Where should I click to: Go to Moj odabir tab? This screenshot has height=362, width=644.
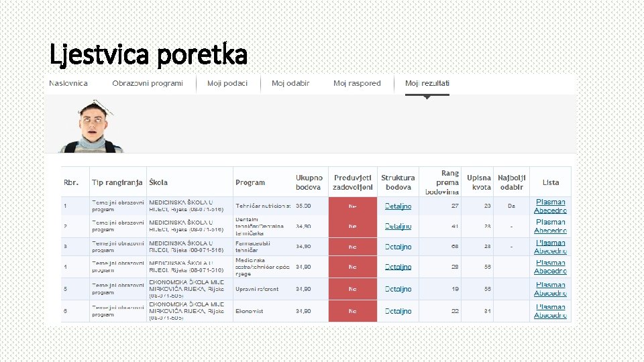tap(290, 83)
